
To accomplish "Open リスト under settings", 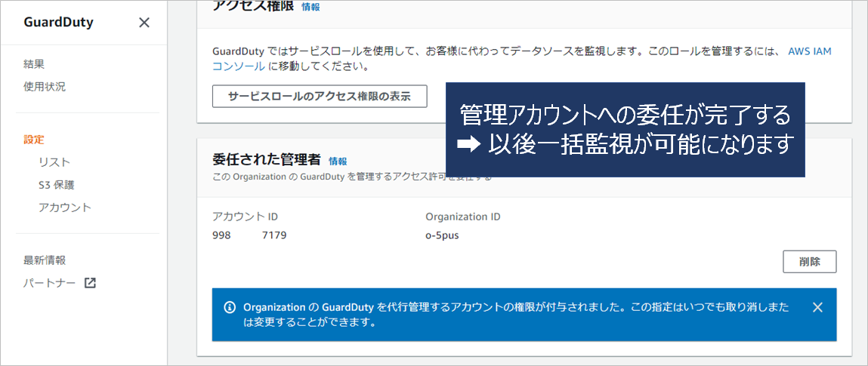I will tap(54, 162).
